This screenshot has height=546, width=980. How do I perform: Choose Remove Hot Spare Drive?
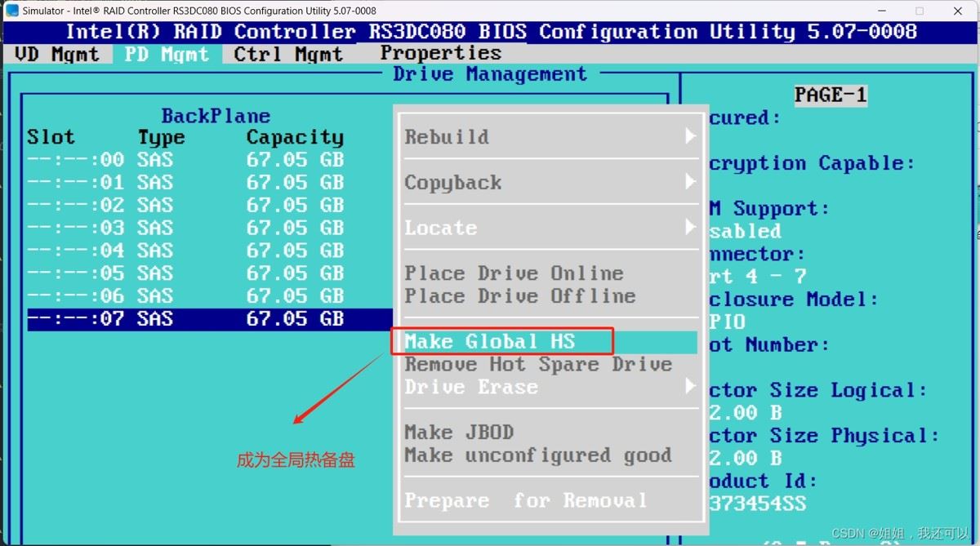[538, 365]
